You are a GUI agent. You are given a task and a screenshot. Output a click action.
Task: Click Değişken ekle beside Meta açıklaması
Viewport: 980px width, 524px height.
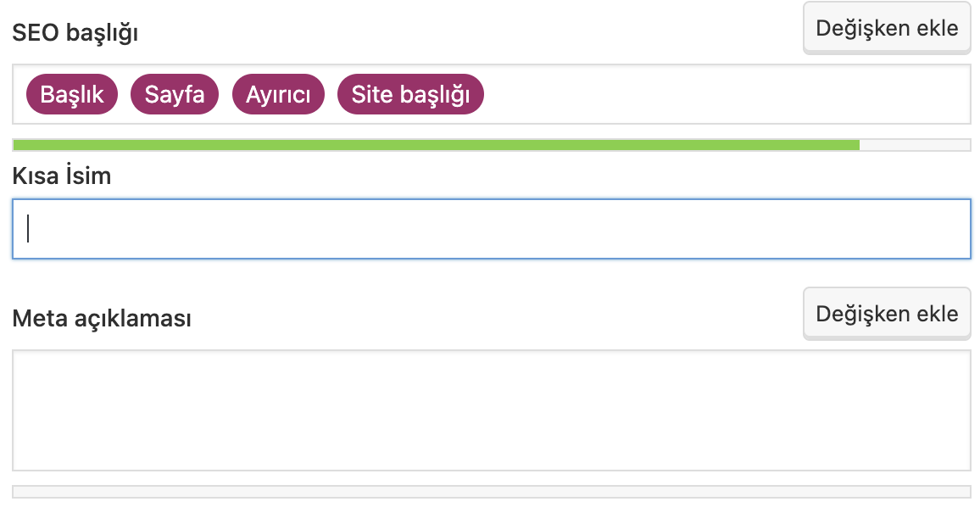[887, 314]
